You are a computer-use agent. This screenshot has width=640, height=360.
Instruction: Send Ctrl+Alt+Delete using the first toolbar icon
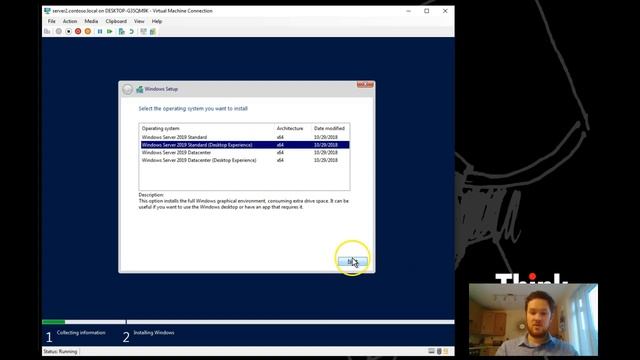tap(47, 31)
